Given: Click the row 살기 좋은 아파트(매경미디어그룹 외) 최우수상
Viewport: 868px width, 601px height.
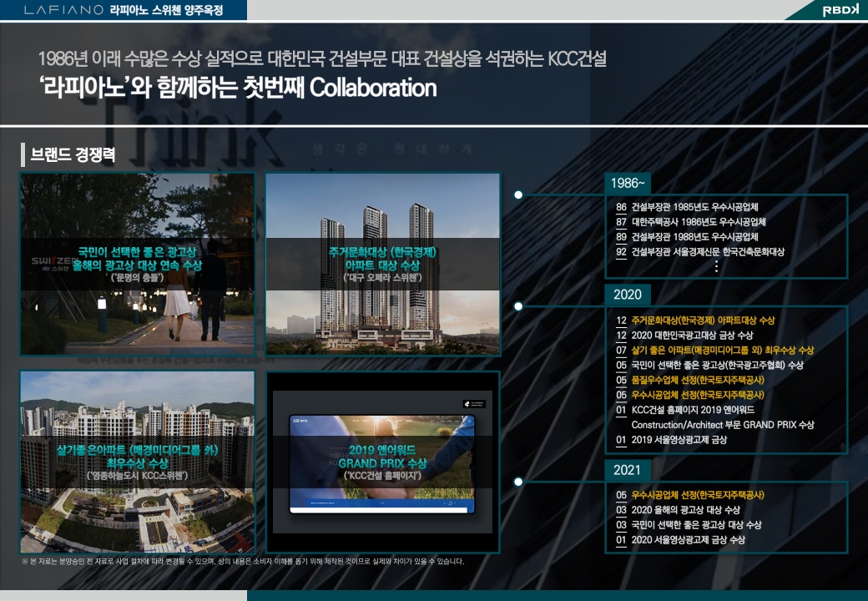Looking at the screenshot, I should [x=714, y=351].
